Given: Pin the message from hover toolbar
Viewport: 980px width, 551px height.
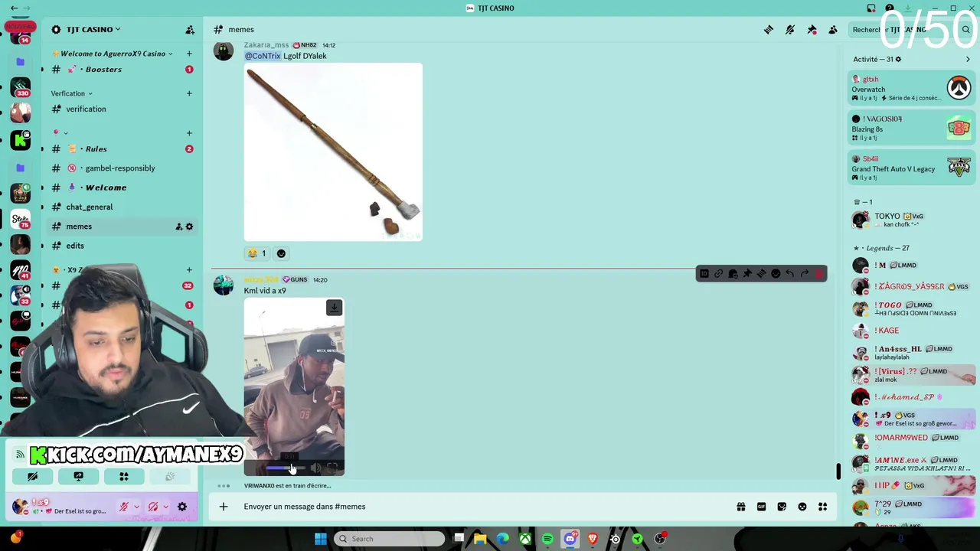Looking at the screenshot, I should (747, 274).
